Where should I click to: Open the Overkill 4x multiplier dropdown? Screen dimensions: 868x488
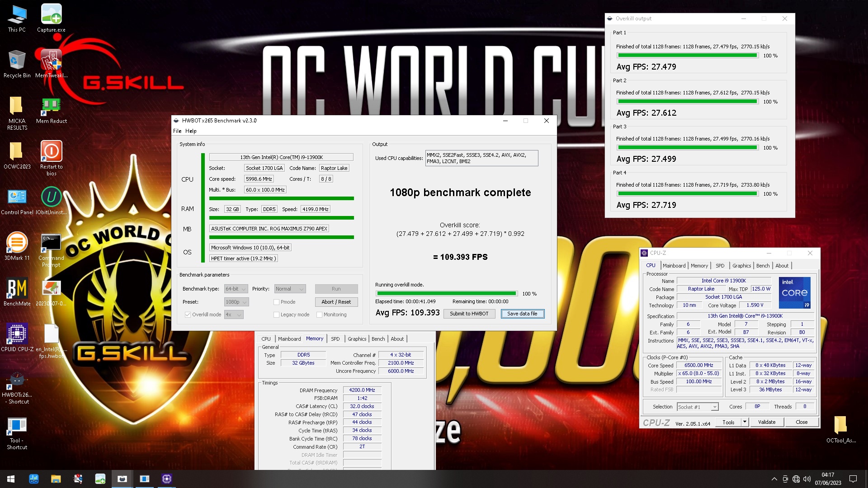234,314
